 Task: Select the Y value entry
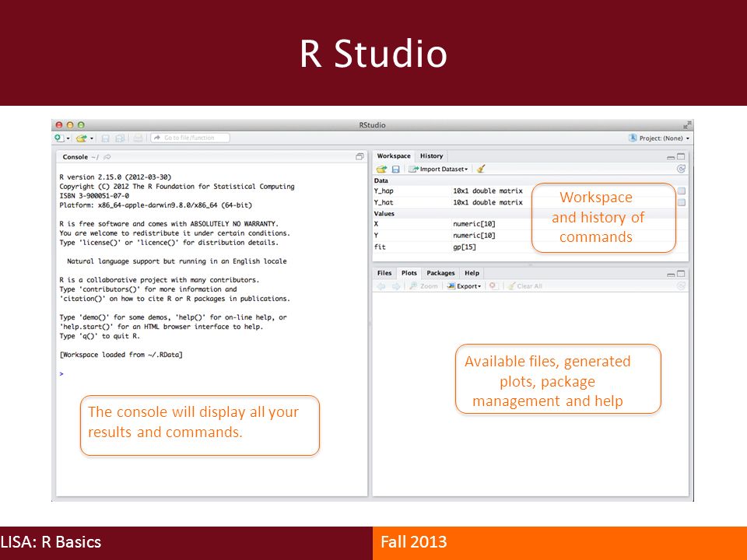pyautogui.click(x=530, y=235)
